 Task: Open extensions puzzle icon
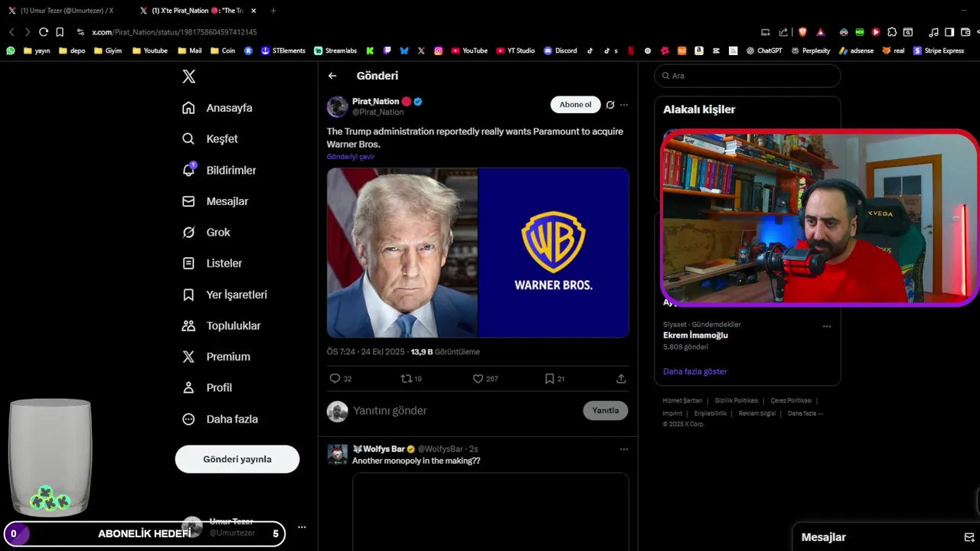click(x=892, y=32)
